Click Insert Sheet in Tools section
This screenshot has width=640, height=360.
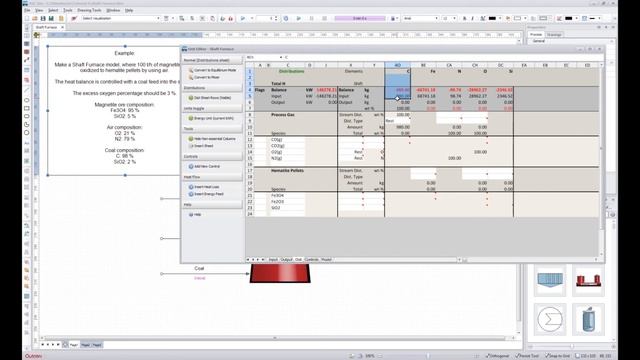tap(201, 146)
